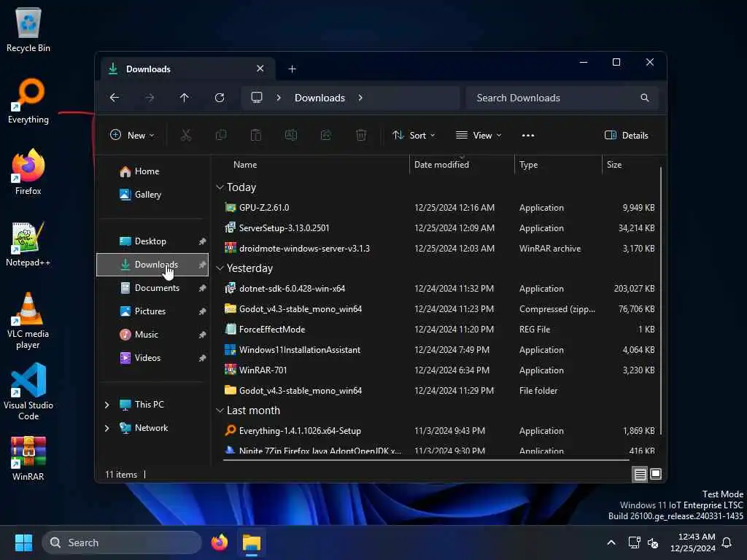Switch to large thumbnails view icon in status bar
The image size is (747, 560).
tap(656, 474)
